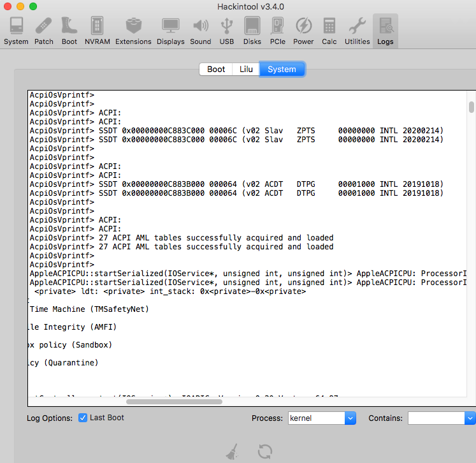Click the first log line with DTPG 20191018
This screenshot has width=476, height=463.
click(x=236, y=184)
